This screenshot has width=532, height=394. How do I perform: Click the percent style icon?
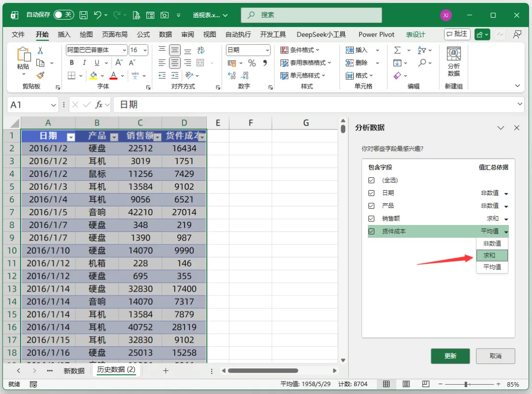coord(252,63)
